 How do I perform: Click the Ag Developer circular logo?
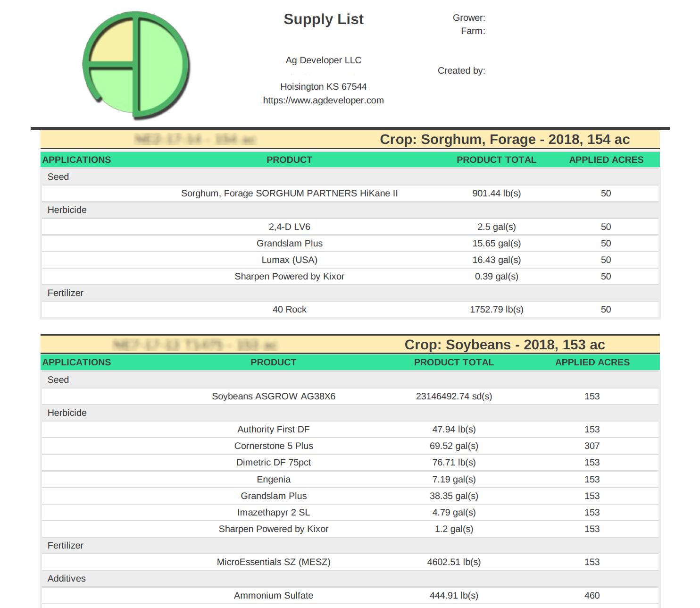click(x=136, y=65)
